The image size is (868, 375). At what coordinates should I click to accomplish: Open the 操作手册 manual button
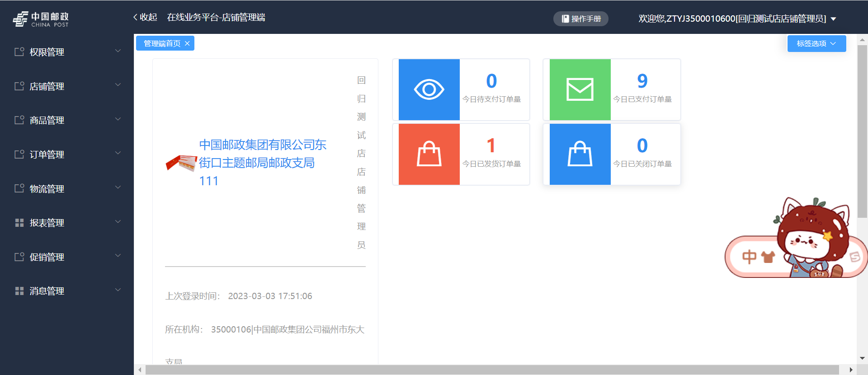[581, 19]
